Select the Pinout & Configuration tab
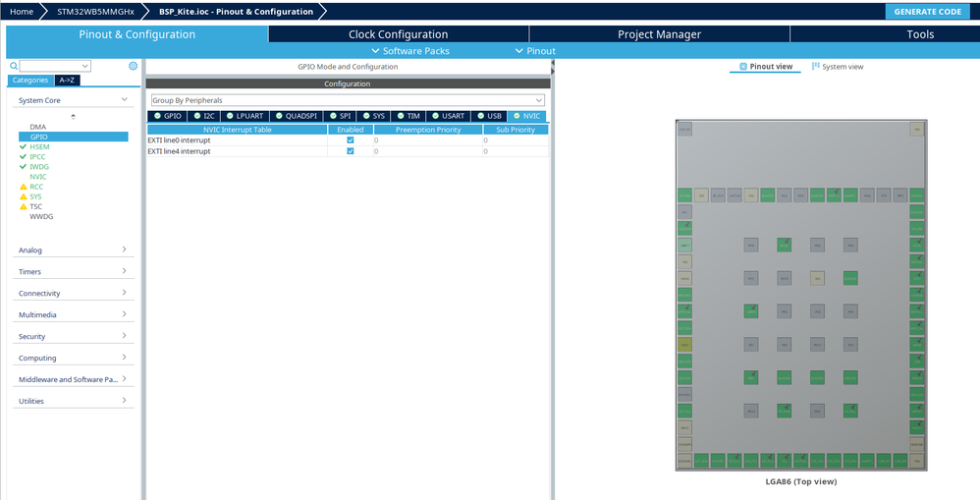 click(x=136, y=34)
